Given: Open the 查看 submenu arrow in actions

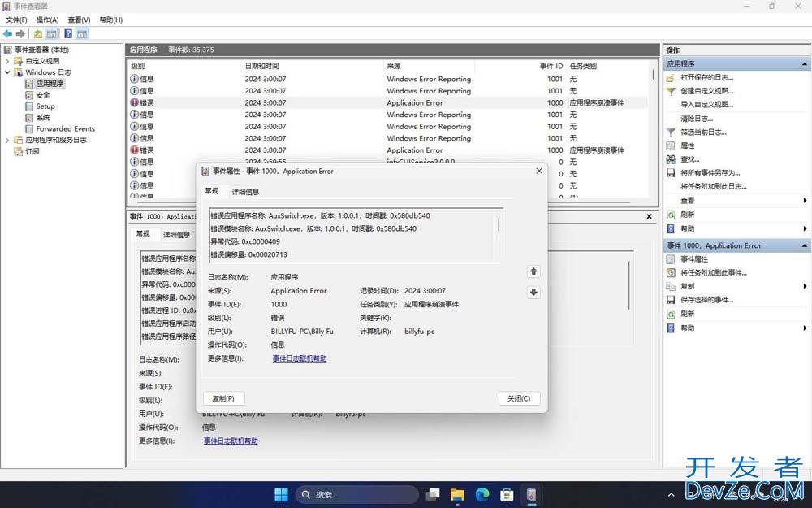Looking at the screenshot, I should point(805,200).
